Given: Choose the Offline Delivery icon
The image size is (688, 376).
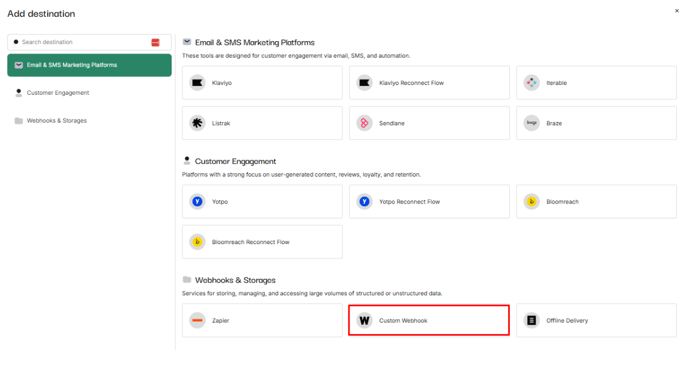Looking at the screenshot, I should [x=531, y=320].
